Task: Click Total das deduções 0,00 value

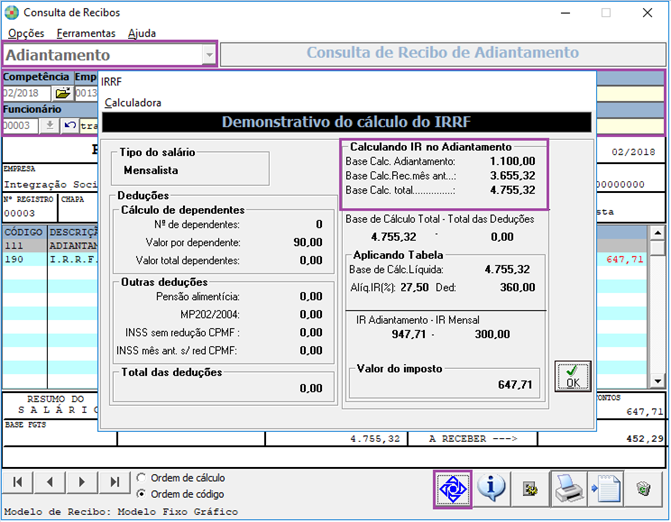Action: tap(311, 388)
